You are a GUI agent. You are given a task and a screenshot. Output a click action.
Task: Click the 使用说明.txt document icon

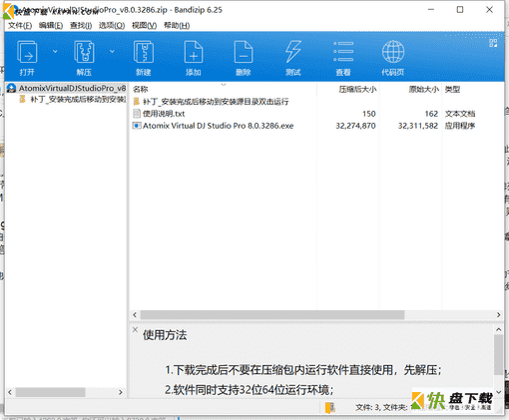click(137, 114)
